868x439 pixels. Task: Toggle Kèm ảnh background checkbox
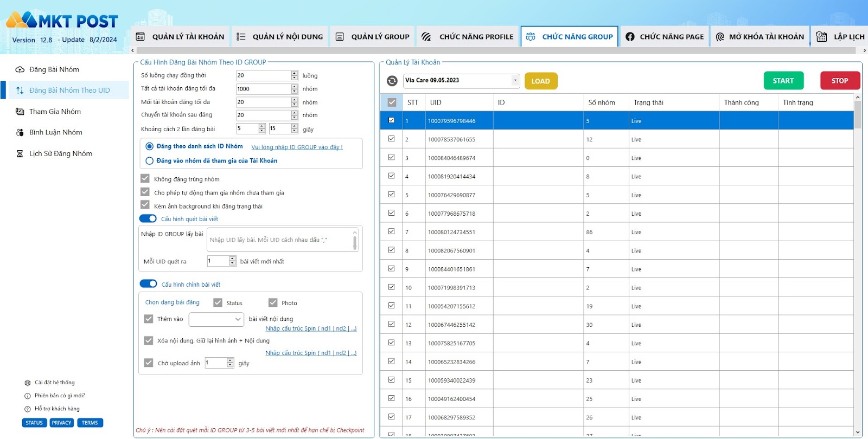(x=145, y=205)
